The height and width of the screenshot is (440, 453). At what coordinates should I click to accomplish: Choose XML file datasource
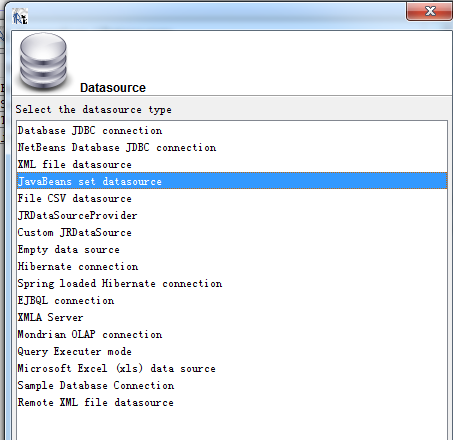(x=232, y=165)
